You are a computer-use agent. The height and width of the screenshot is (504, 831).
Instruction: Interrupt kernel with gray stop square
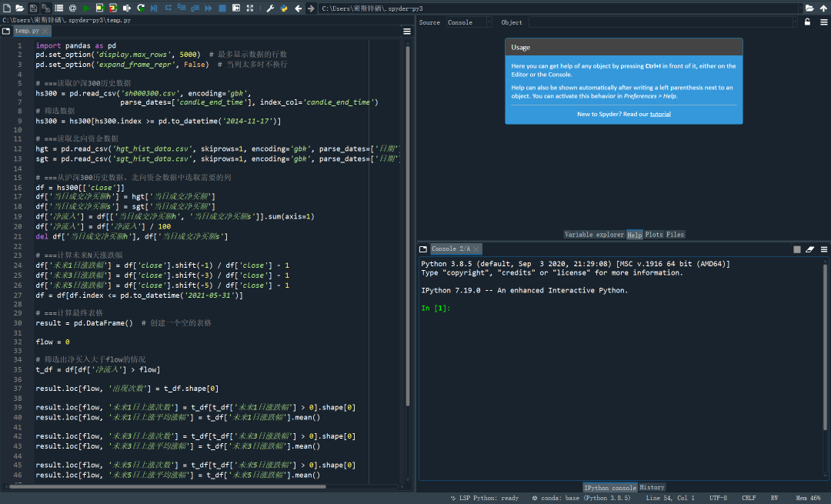797,249
